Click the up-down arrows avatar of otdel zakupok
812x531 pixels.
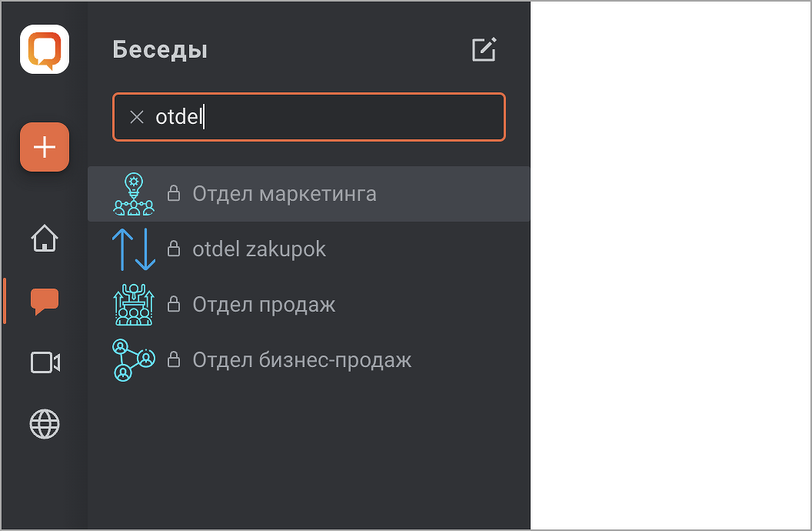(134, 249)
